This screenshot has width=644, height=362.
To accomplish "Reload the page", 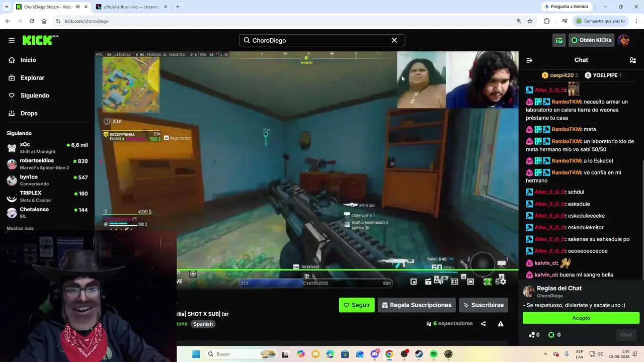I will click(x=32, y=21).
